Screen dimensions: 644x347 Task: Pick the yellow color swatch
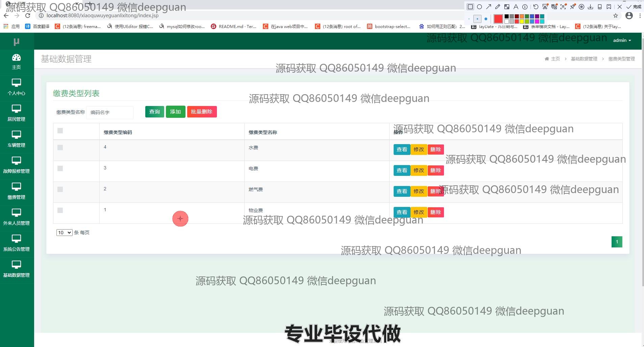tap(522, 21)
